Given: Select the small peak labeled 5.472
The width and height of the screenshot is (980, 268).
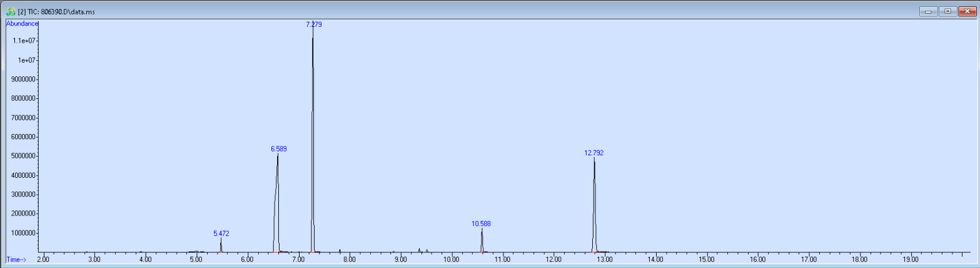Looking at the screenshot, I should tap(221, 234).
